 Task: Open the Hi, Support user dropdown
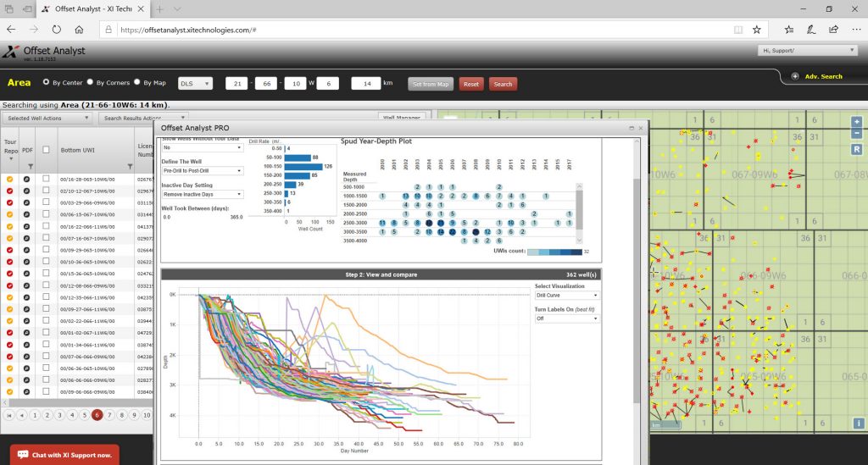point(808,50)
